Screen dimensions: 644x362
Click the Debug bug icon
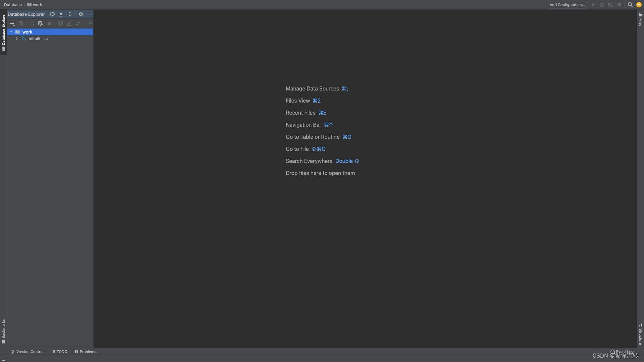[602, 5]
